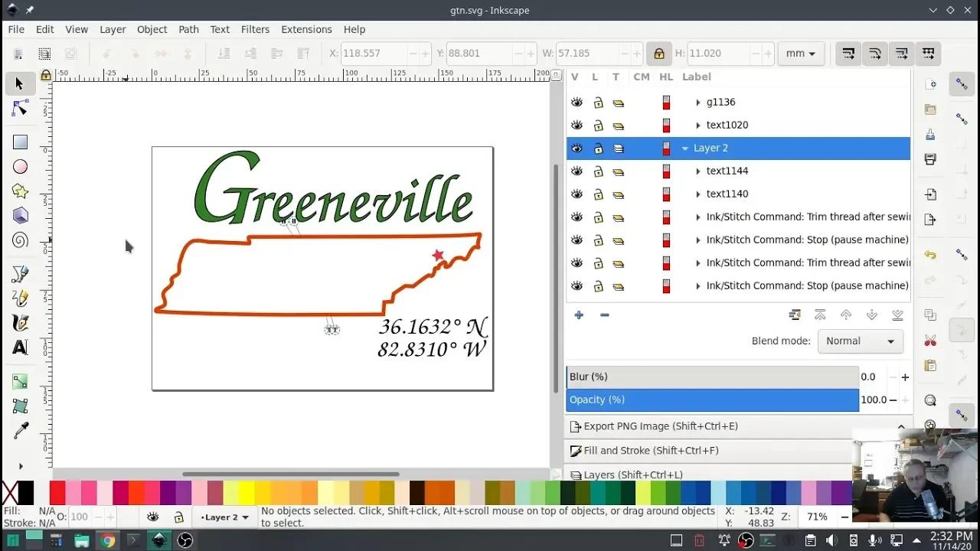Image resolution: width=980 pixels, height=551 pixels.
Task: Select the Ellipse tool
Action: click(x=21, y=166)
